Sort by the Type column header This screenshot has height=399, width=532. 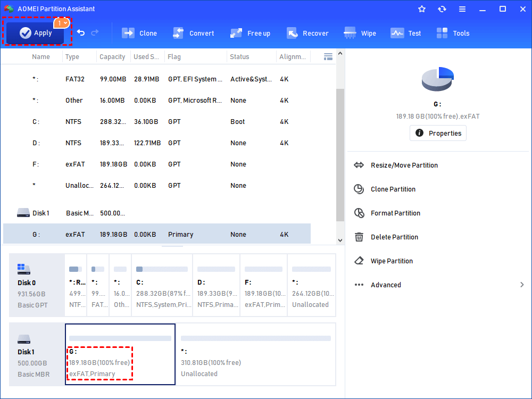point(72,57)
